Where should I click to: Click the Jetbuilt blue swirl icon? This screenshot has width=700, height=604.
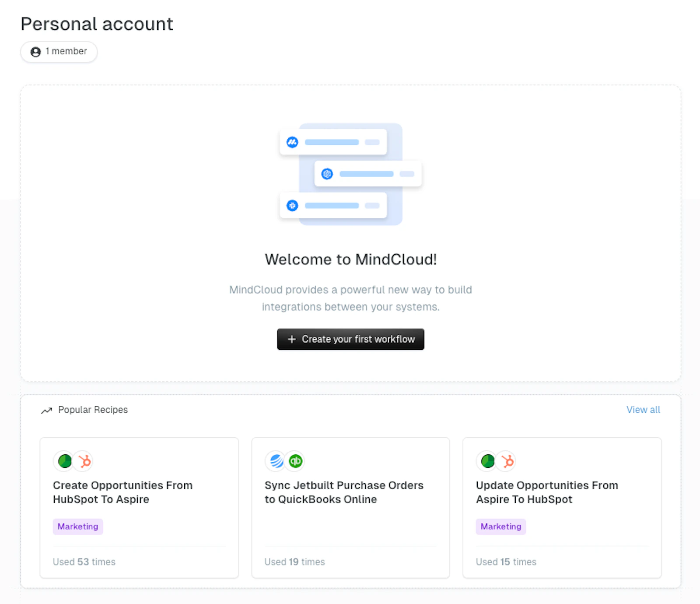(x=276, y=461)
